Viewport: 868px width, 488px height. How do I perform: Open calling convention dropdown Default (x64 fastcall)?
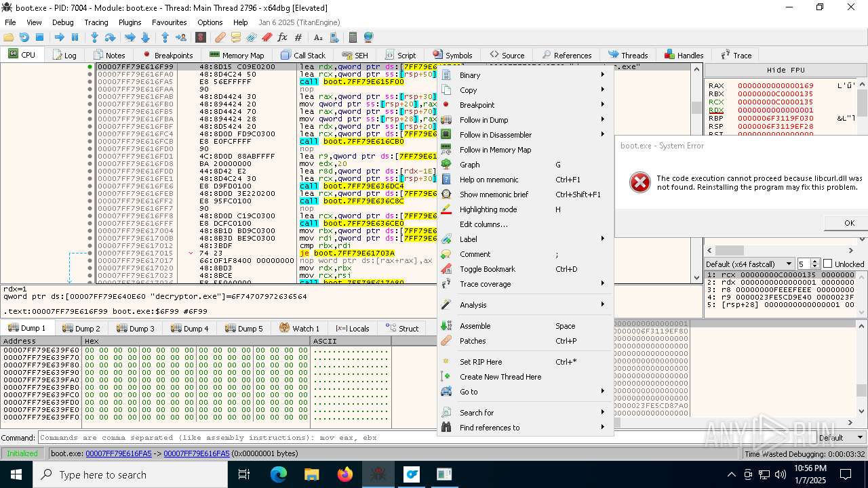(749, 264)
